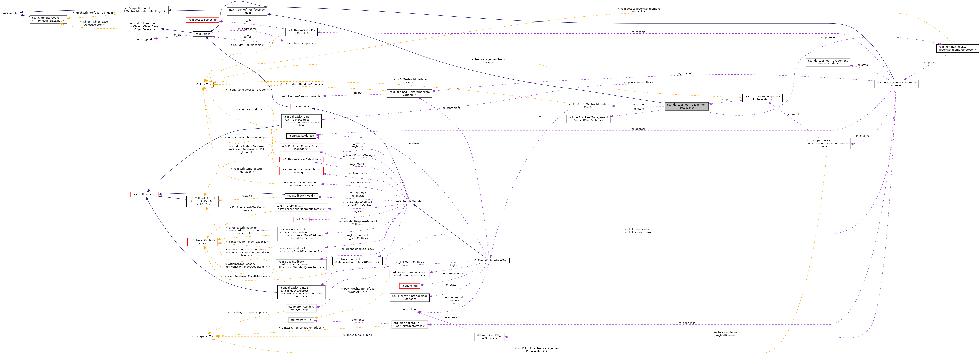Click the Ptr< ns3::UniformRandomVariable > node
The width and height of the screenshot is (980, 354).
point(409,93)
